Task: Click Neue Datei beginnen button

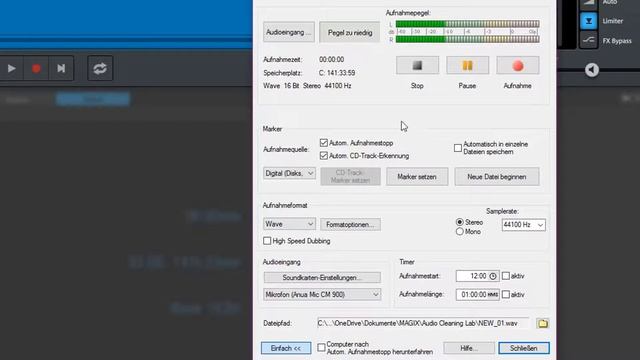Action: point(497,177)
